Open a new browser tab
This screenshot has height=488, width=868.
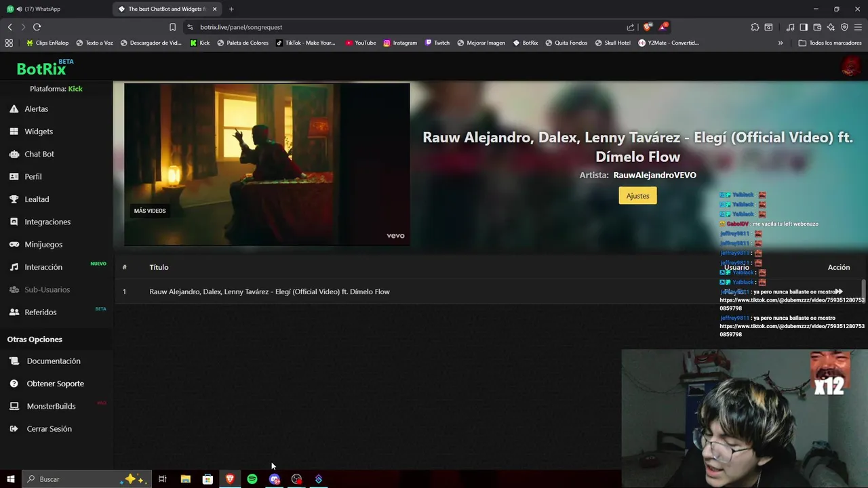pyautogui.click(x=231, y=9)
